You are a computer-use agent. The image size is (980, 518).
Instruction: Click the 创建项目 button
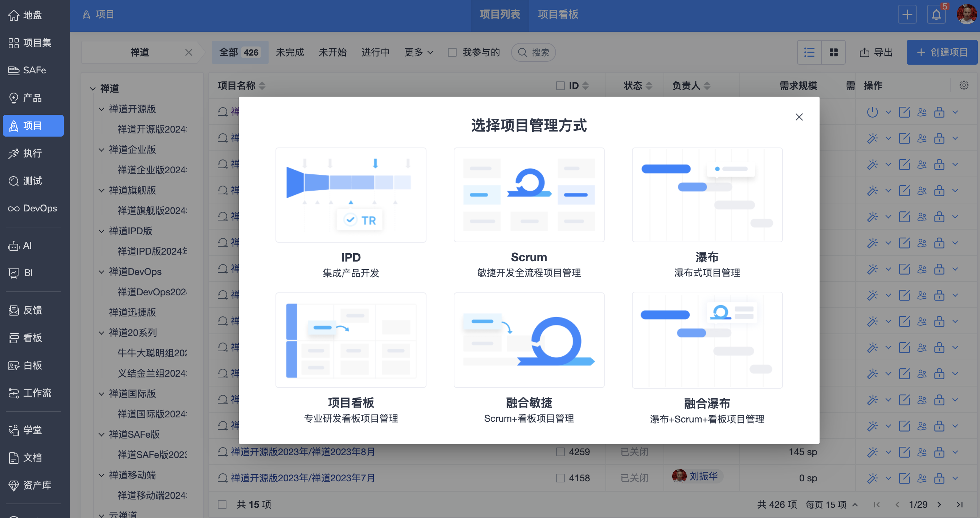942,52
